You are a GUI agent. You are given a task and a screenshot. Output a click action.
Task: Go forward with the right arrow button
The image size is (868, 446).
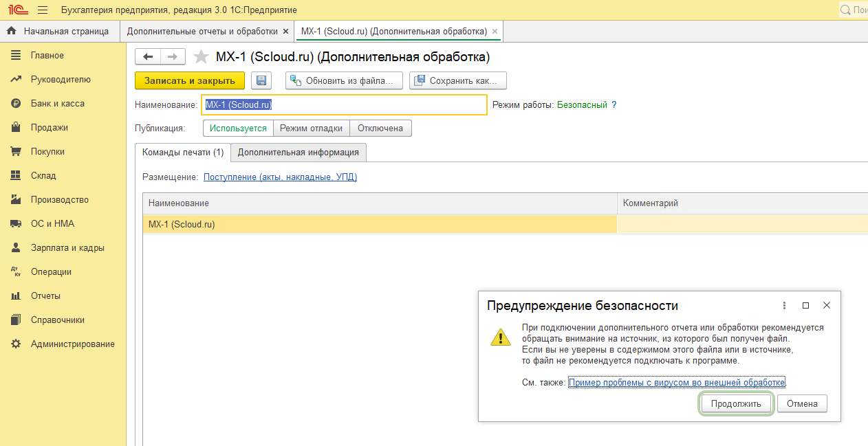pyautogui.click(x=173, y=56)
